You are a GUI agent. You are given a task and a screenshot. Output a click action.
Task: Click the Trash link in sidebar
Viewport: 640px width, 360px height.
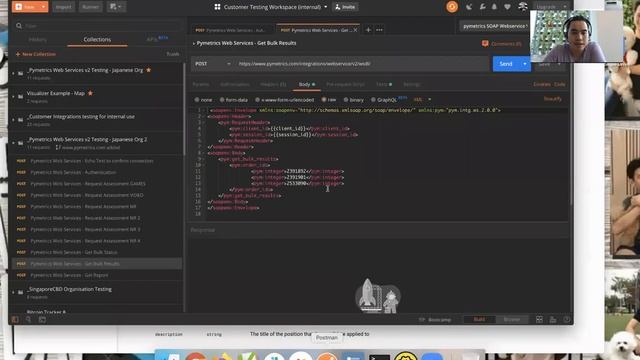coord(173,54)
